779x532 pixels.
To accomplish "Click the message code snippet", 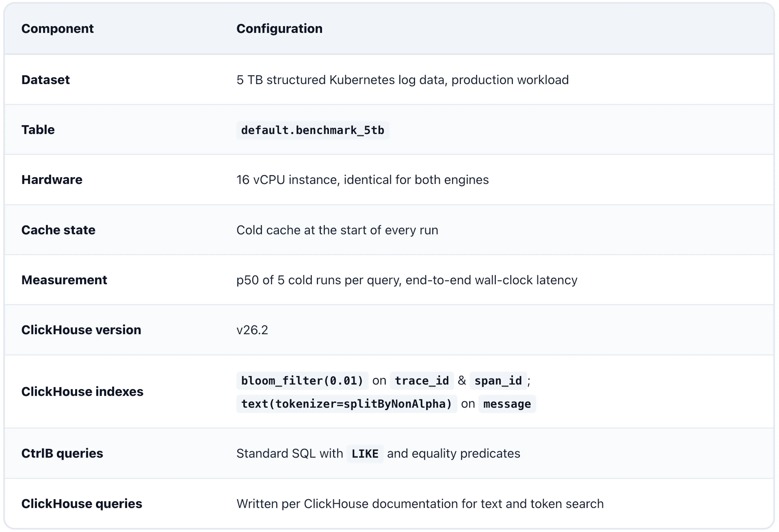I will coord(507,404).
